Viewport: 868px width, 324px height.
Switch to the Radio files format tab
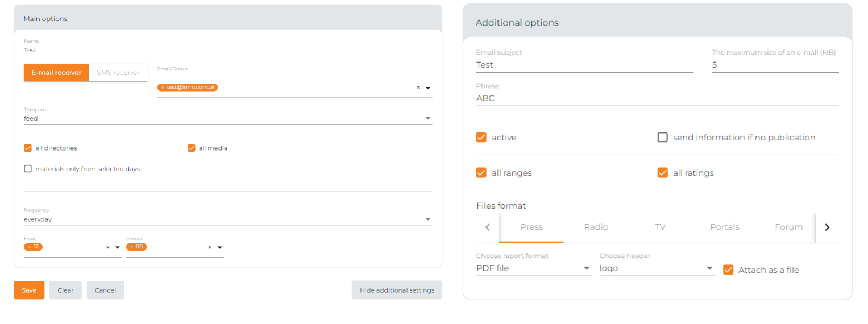click(x=596, y=227)
